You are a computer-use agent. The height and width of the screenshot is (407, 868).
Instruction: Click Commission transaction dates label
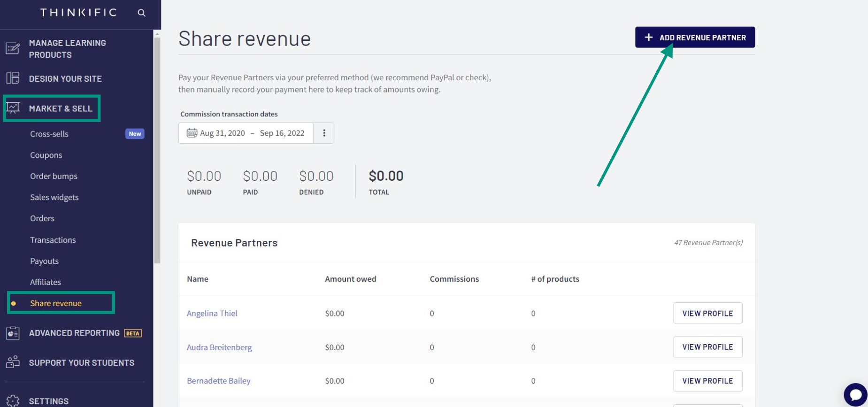[229, 114]
